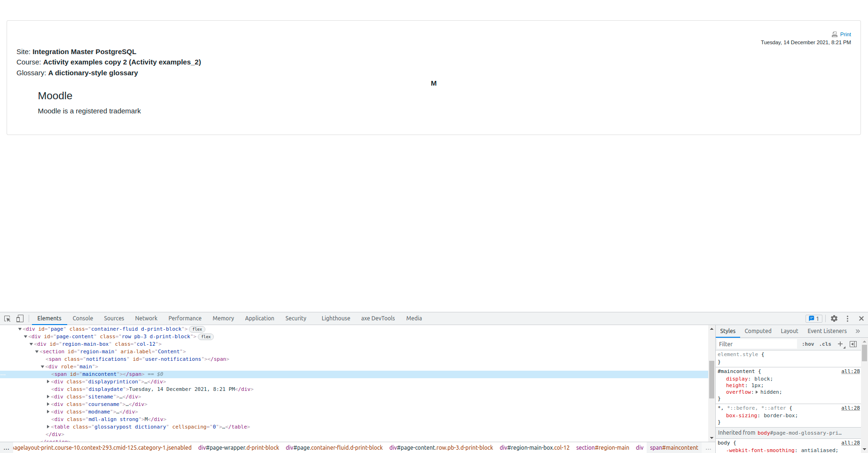The width and height of the screenshot is (868, 453).
Task: Select the mdl-align strong div row
Action: [x=354, y=420]
